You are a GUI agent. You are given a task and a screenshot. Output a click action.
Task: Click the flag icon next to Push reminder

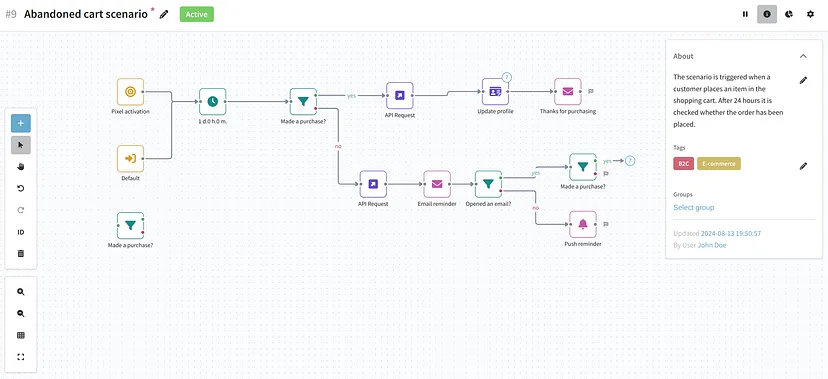[x=606, y=224]
